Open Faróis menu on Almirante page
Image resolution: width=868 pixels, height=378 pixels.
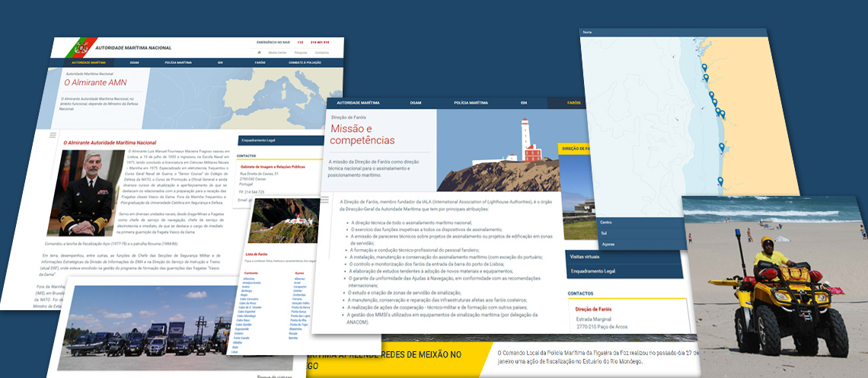(x=260, y=62)
